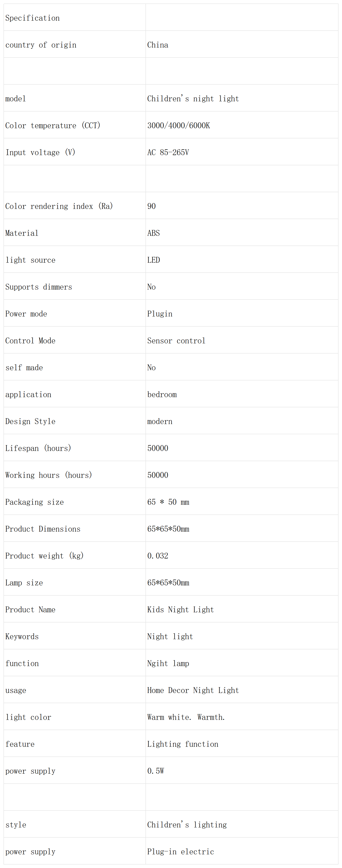Select the "bedroom" application value

coord(162,394)
